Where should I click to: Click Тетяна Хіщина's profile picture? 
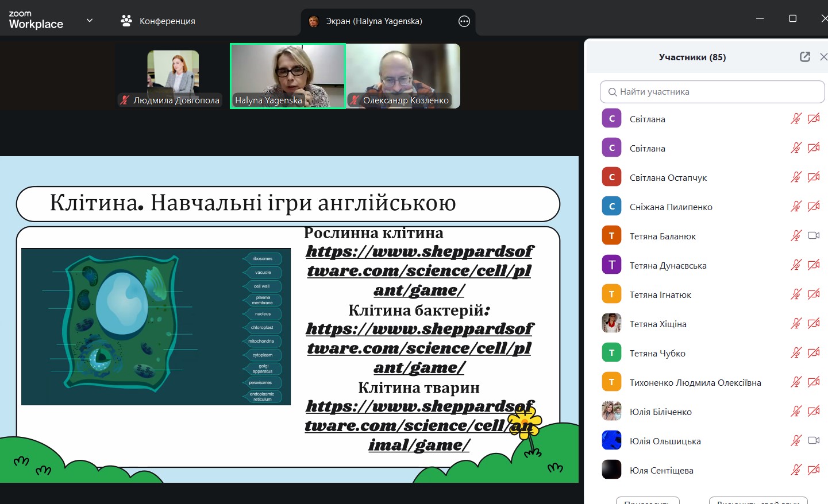611,324
